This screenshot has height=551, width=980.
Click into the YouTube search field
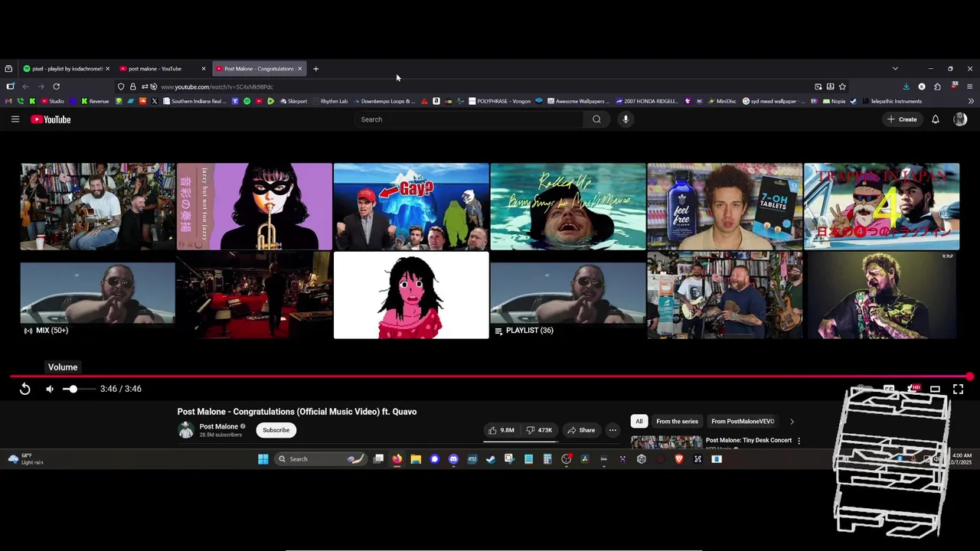point(469,119)
